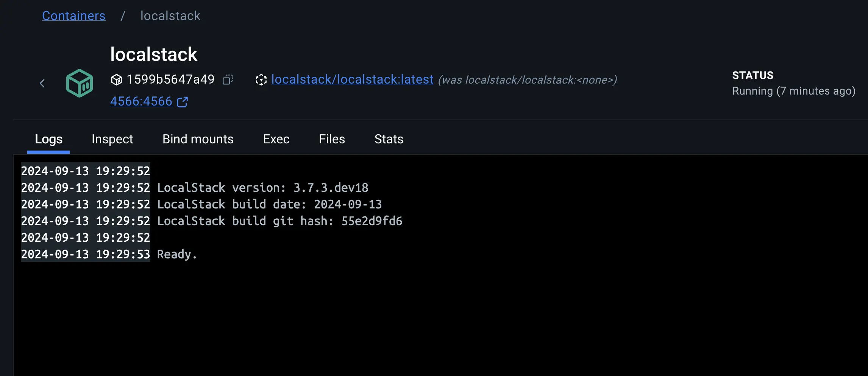The width and height of the screenshot is (868, 376).
Task: Click the container title localstack
Action: [154, 54]
